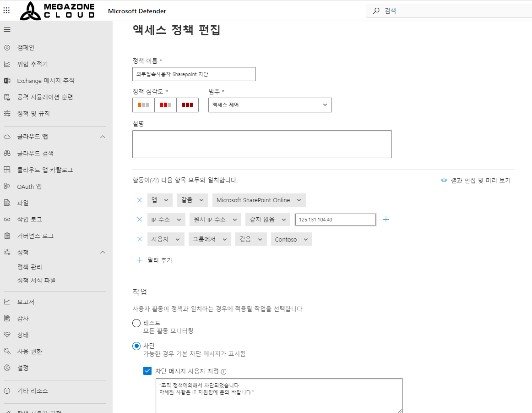Click the eye icon beside 결과 편집
Viewport: 532px width, 413px height.
444,180
